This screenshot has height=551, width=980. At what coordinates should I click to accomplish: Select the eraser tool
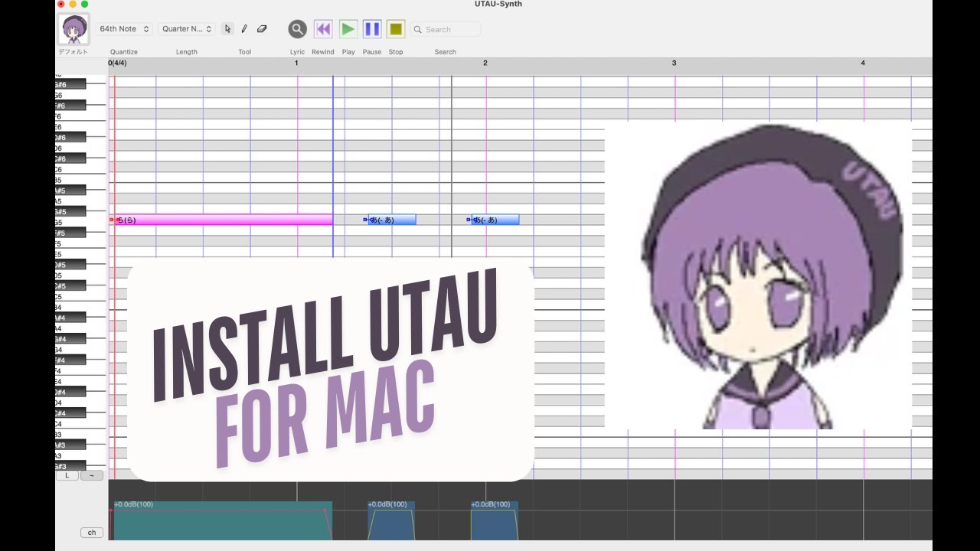(262, 29)
